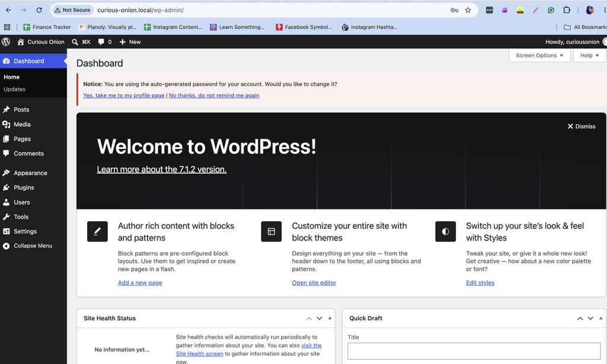
Task: Toggle the Quick Draft panel
Action: (x=601, y=318)
